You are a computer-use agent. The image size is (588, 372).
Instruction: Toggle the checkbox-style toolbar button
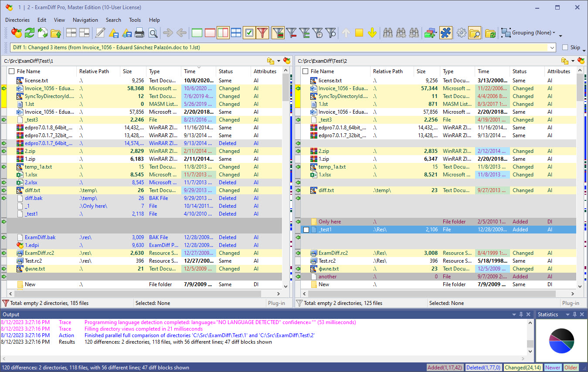(x=249, y=33)
